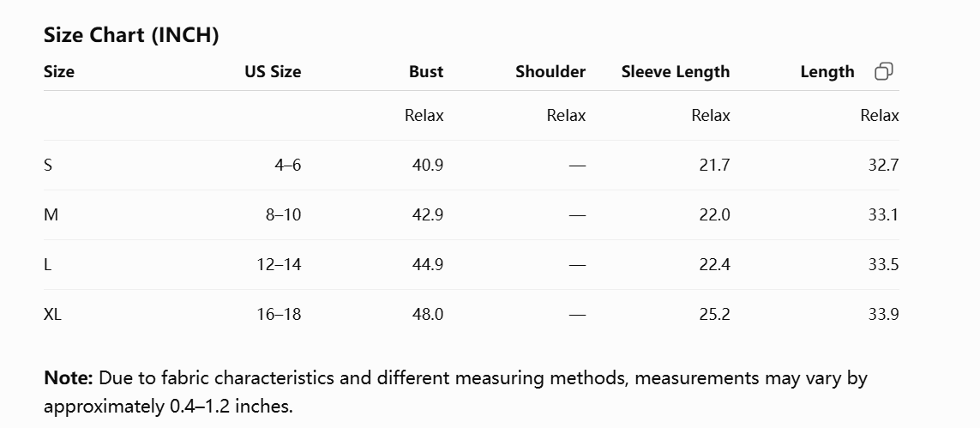
Task: Select the 48.0 bust value
Action: (428, 314)
